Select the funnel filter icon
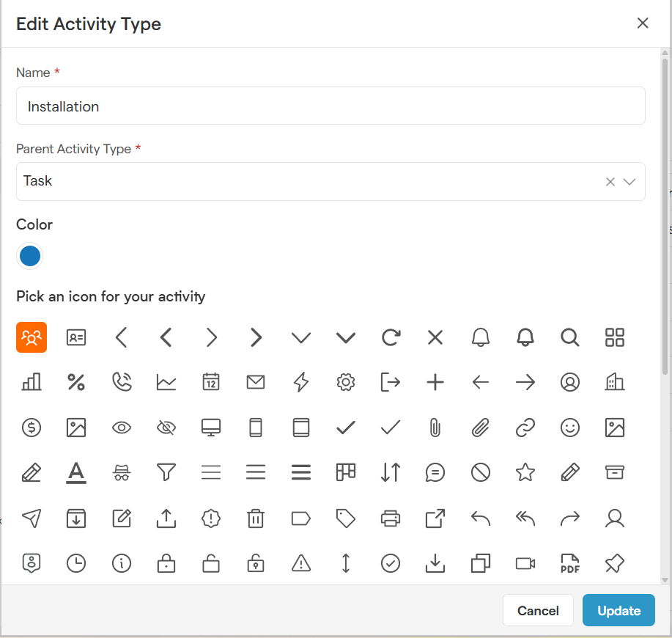Viewport: 672px width, 638px height. pyautogui.click(x=166, y=473)
